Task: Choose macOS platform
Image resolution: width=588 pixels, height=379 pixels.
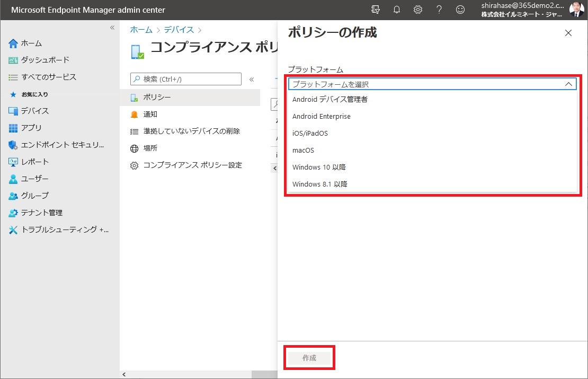Action: pyautogui.click(x=432, y=150)
